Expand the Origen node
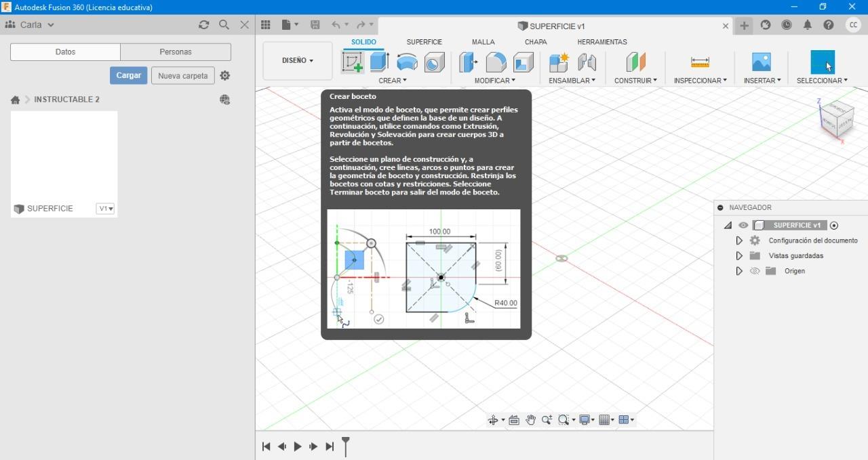The height and width of the screenshot is (460, 868). pos(739,271)
